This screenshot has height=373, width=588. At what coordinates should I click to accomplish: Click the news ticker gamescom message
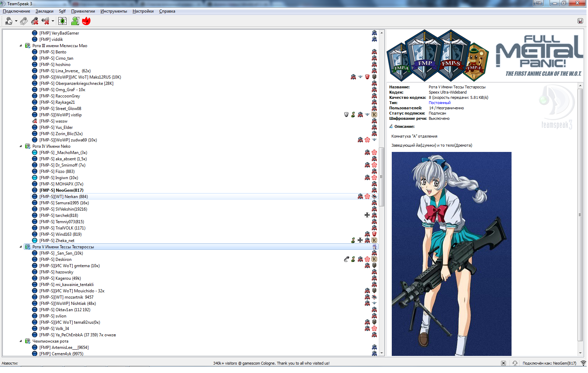pos(271,363)
